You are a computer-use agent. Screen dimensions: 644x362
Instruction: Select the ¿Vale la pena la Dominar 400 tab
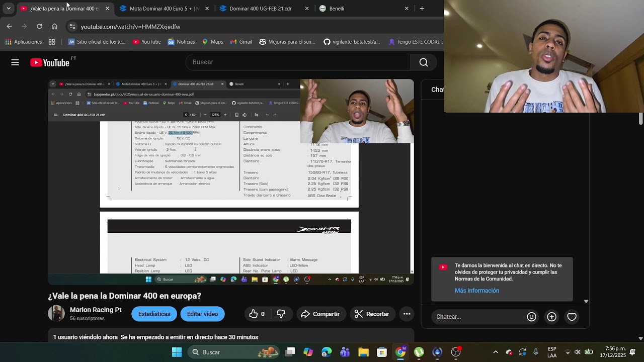pos(64,9)
